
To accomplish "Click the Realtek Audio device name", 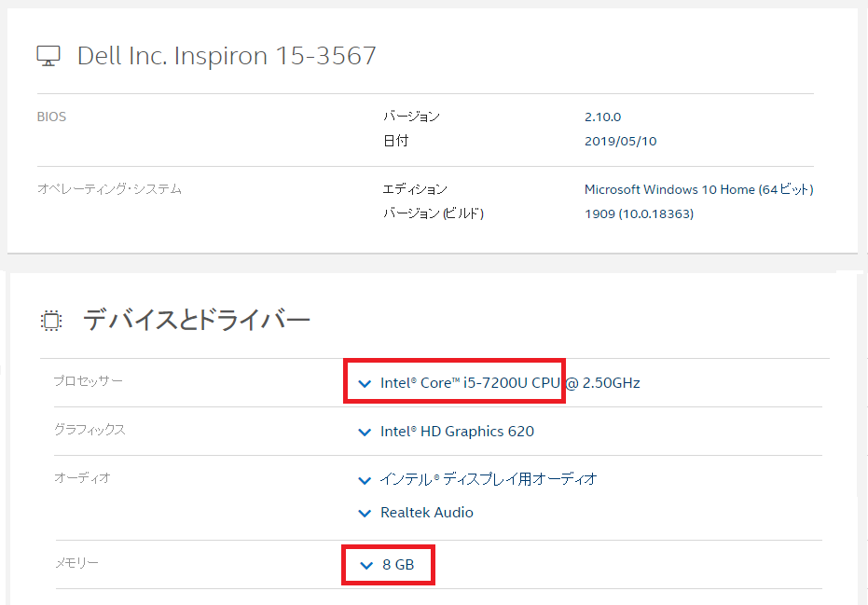I will (x=427, y=513).
